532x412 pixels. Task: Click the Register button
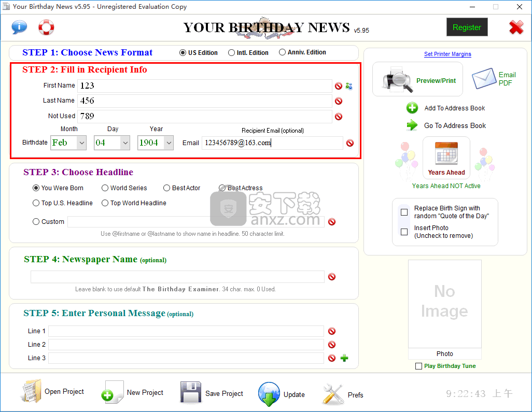coord(467,27)
